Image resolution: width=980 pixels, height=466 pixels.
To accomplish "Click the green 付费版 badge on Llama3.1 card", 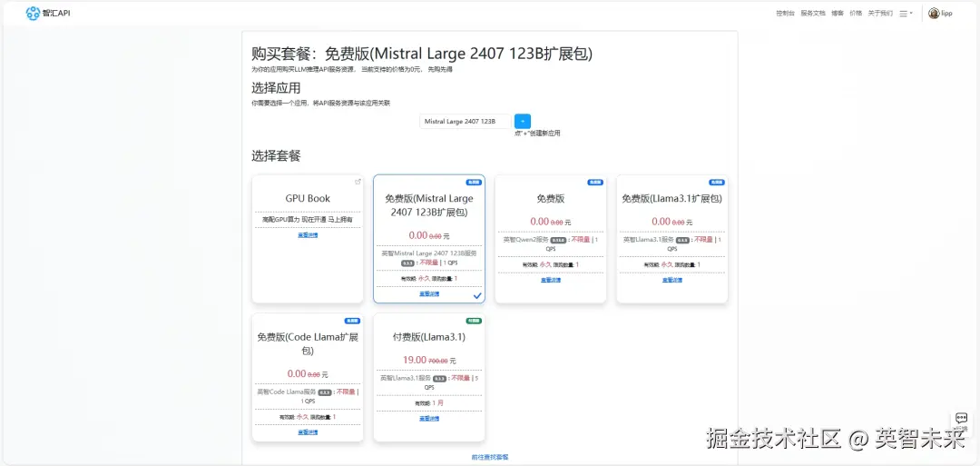I will click(474, 321).
